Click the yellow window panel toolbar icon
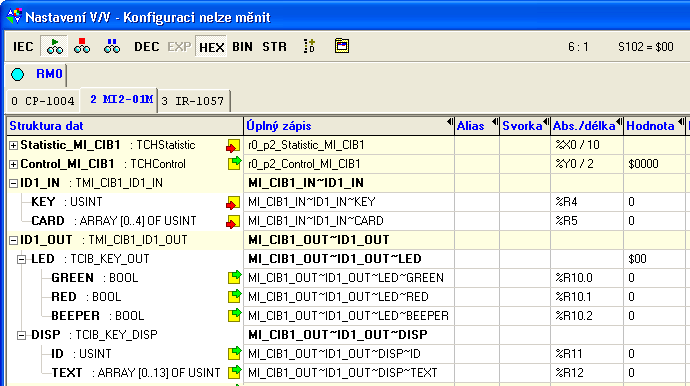The height and width of the screenshot is (386, 690). [x=341, y=46]
